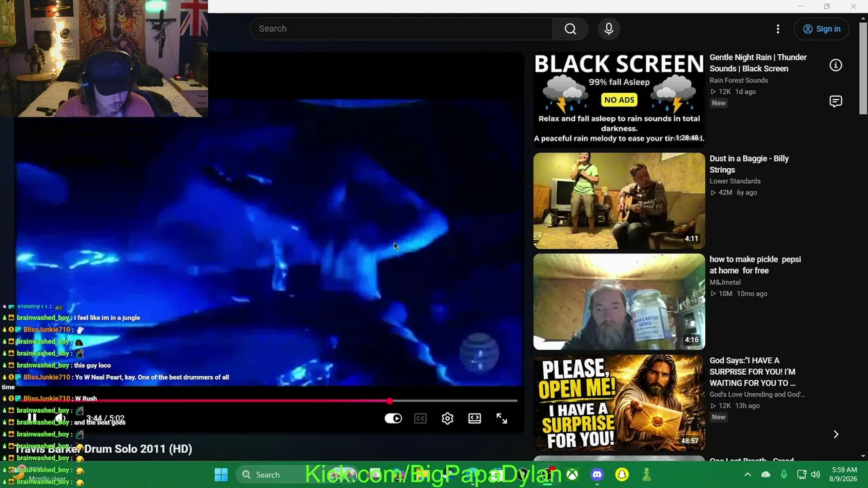
Task: Open network settings from the system tray
Action: [x=802, y=474]
